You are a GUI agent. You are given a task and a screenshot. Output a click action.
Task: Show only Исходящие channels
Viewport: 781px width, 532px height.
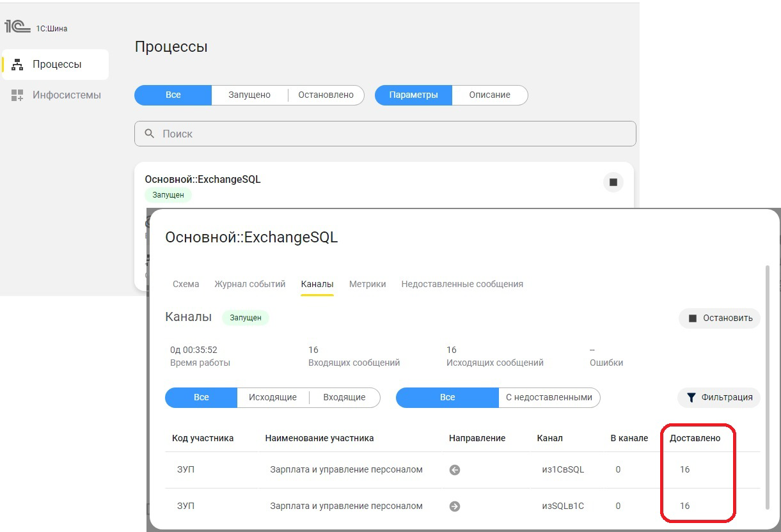(x=272, y=398)
